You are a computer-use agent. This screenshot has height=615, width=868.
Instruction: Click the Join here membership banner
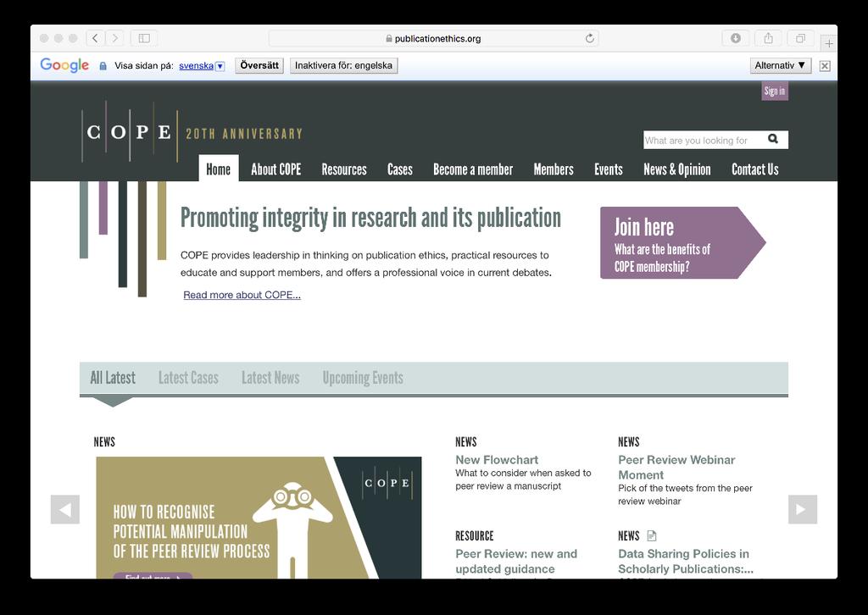(682, 243)
